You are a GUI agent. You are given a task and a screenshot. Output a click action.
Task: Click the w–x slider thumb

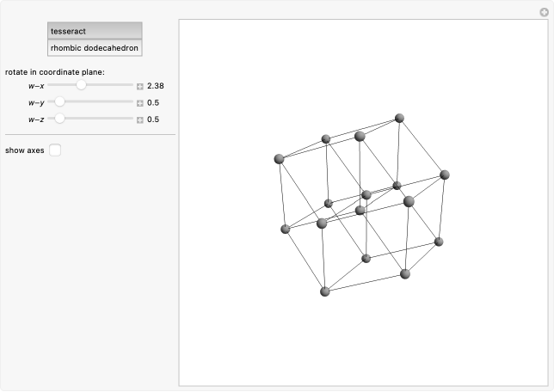tap(81, 86)
